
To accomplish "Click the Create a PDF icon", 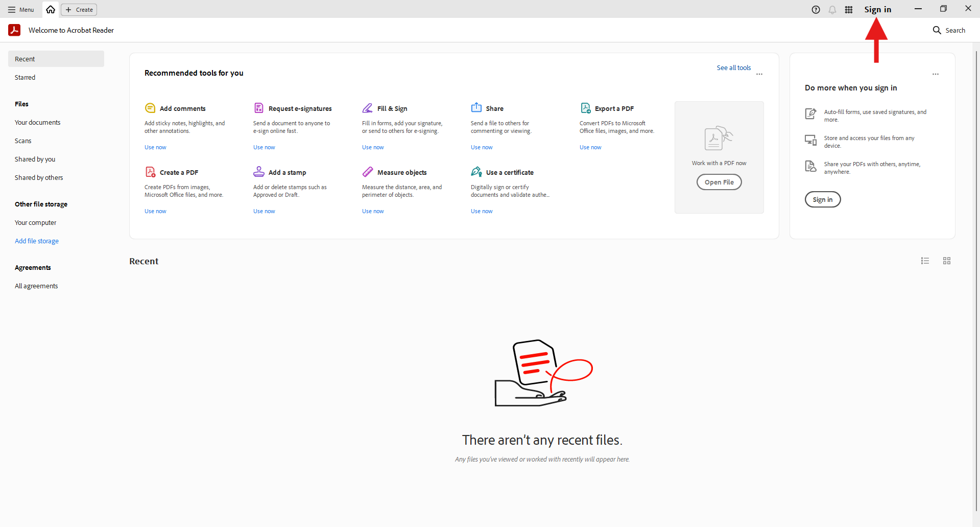I will coord(150,172).
